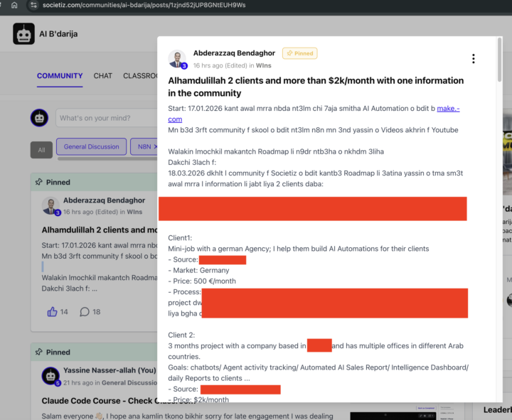Click in the What's on your mind field
512x420 pixels.
(107, 118)
